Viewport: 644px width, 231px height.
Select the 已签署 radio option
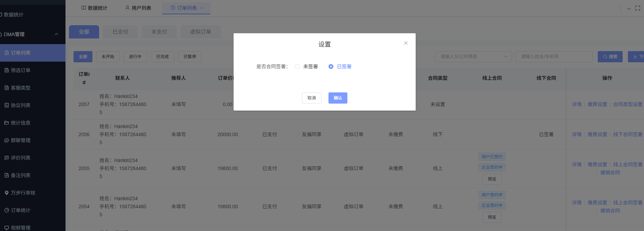click(x=331, y=66)
